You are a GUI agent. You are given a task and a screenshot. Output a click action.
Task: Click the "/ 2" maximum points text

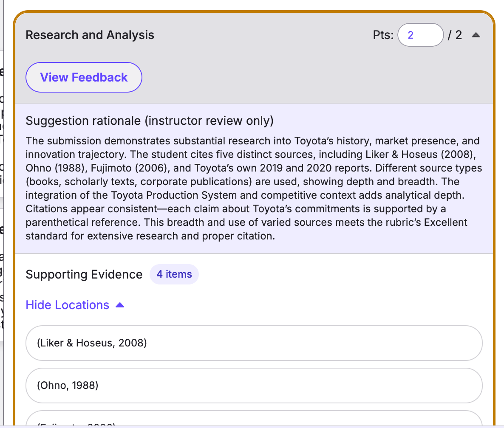click(455, 35)
